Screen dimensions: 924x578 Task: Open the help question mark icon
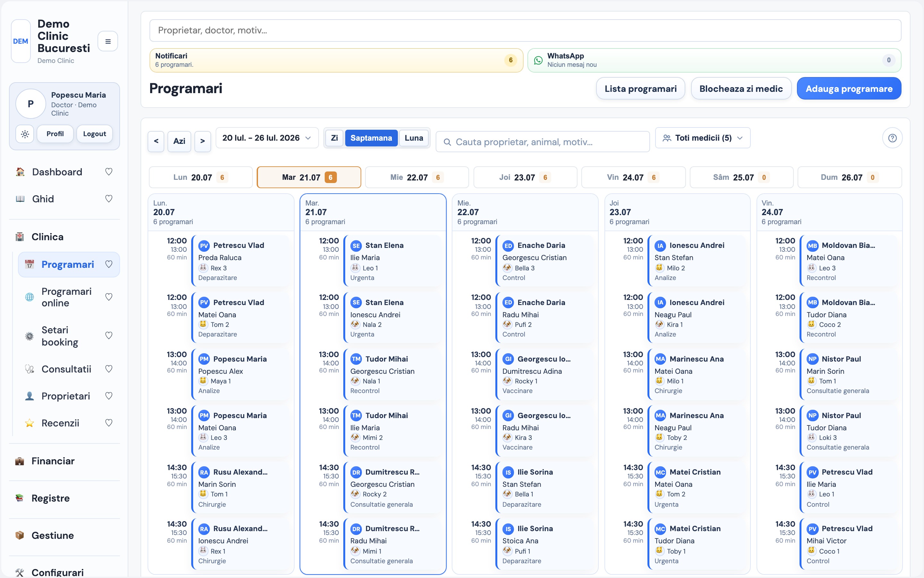point(892,138)
